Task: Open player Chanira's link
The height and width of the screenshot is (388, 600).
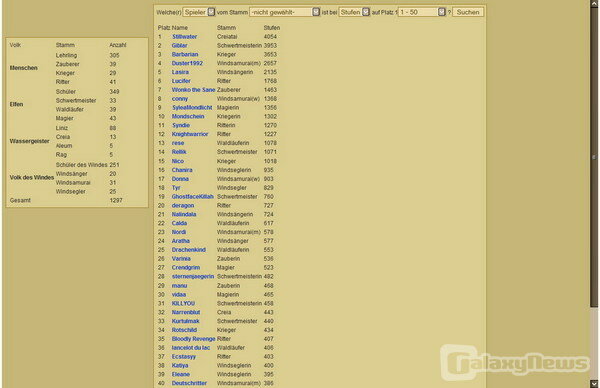Action: (182, 170)
